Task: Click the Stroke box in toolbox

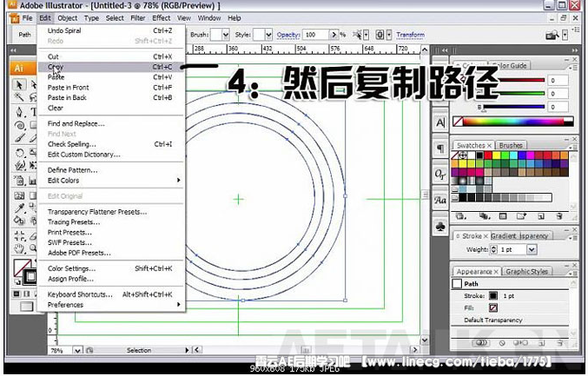Action: click(x=30, y=277)
